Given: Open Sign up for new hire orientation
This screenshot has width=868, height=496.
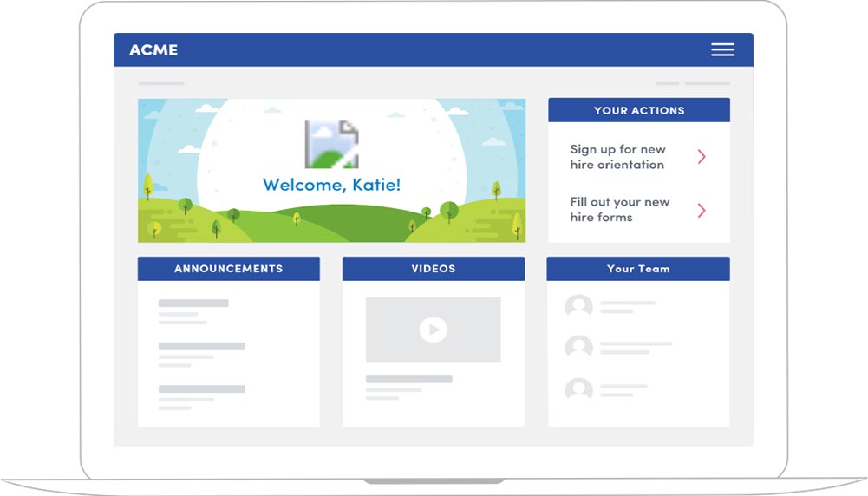Looking at the screenshot, I should tap(617, 157).
